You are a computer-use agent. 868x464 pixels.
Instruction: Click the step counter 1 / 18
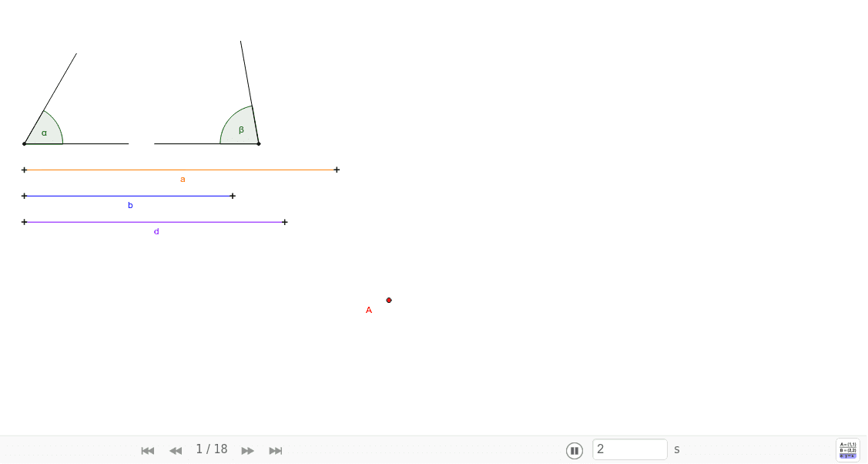pos(212,449)
